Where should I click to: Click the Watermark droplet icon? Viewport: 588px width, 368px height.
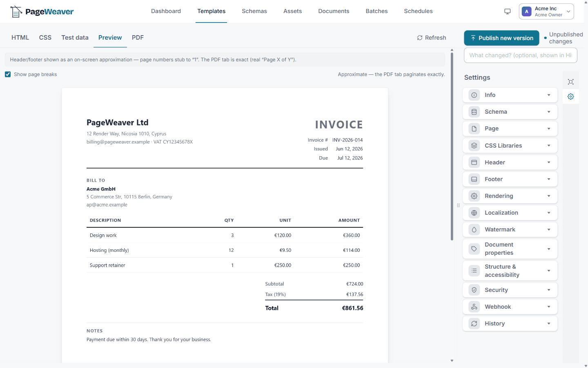coord(474,229)
